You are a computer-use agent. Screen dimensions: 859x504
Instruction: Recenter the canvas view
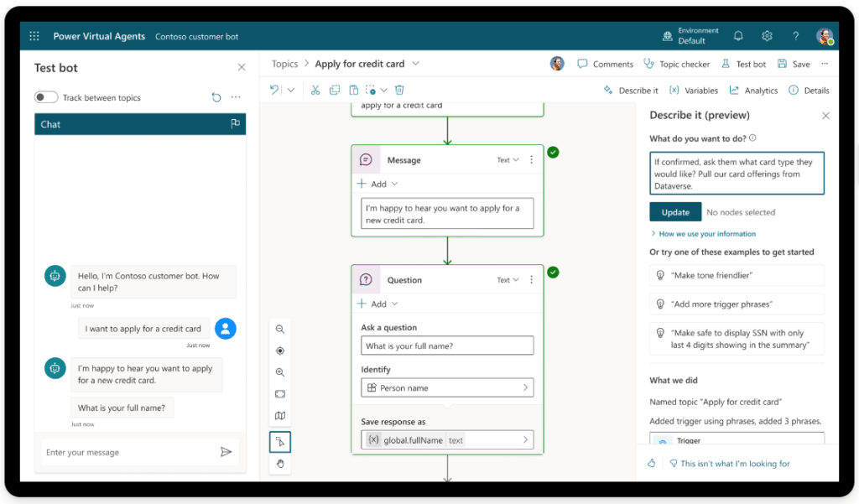[280, 351]
